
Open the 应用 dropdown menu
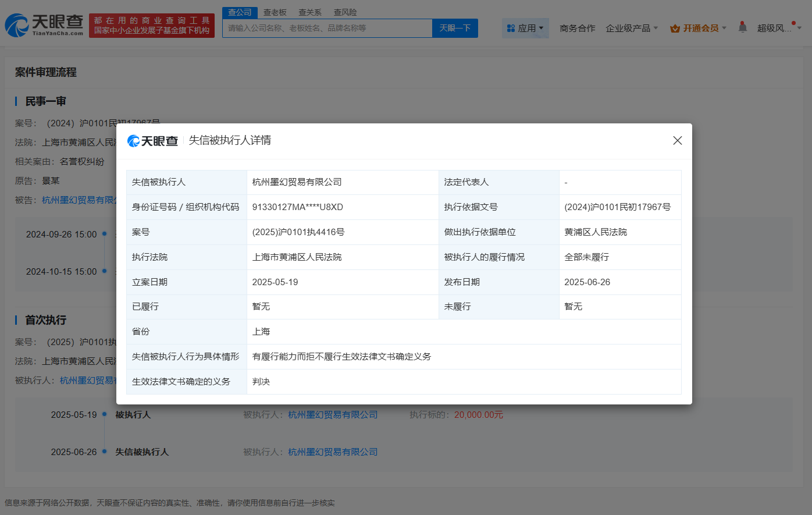[x=525, y=28]
